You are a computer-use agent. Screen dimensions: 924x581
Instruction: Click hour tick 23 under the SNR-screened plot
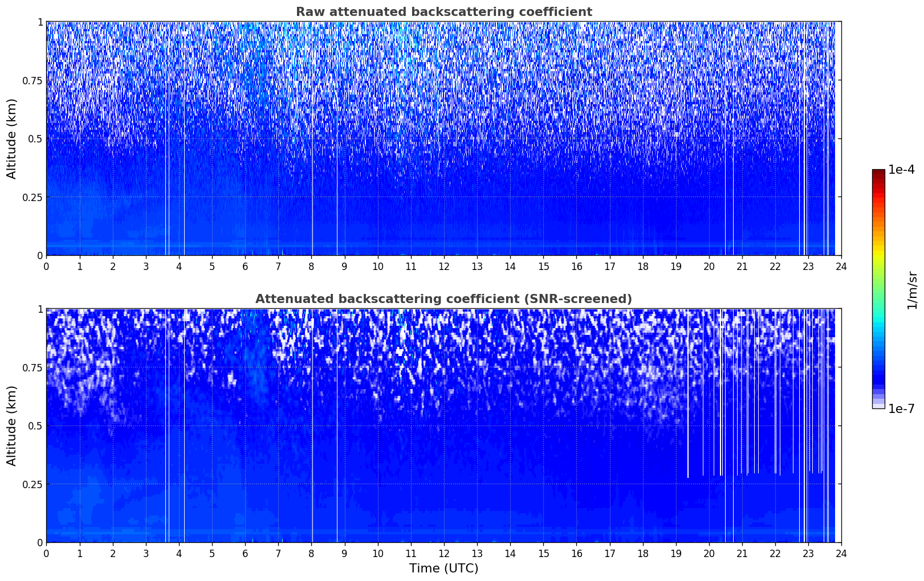click(808, 553)
